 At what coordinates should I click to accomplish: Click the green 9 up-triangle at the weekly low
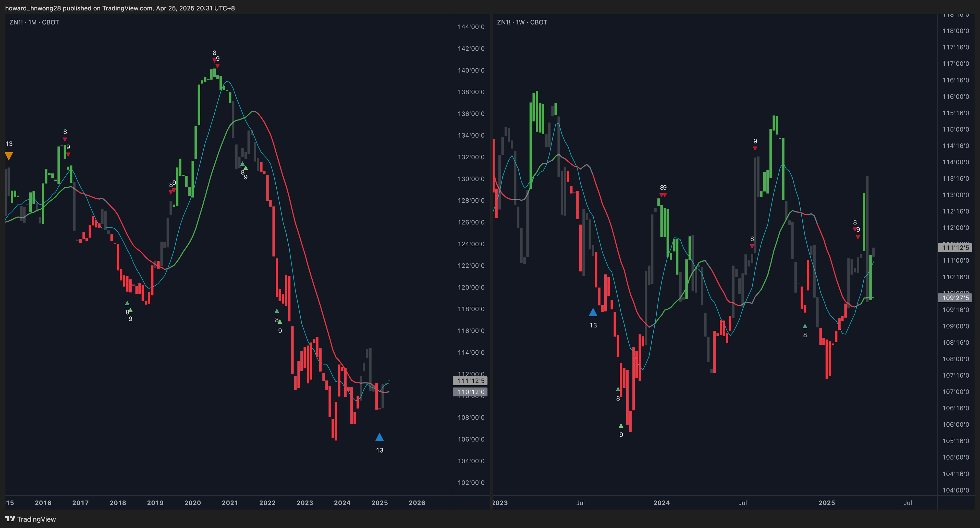point(621,426)
